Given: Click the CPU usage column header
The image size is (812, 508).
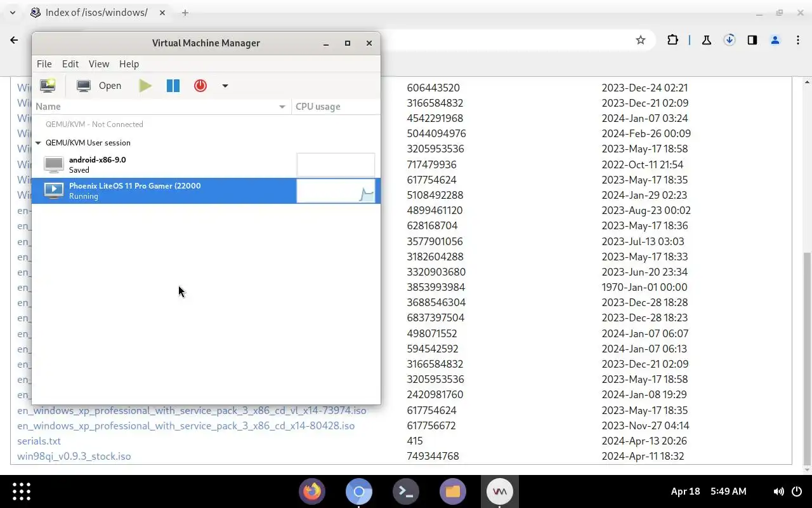Looking at the screenshot, I should pyautogui.click(x=336, y=107).
